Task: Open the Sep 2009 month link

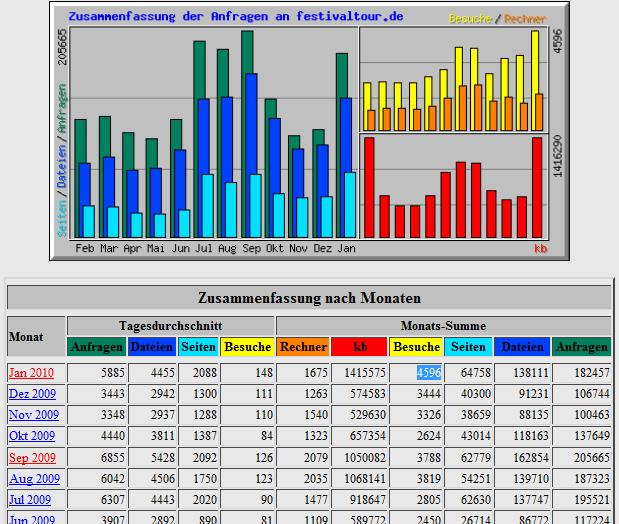Action: point(32,457)
